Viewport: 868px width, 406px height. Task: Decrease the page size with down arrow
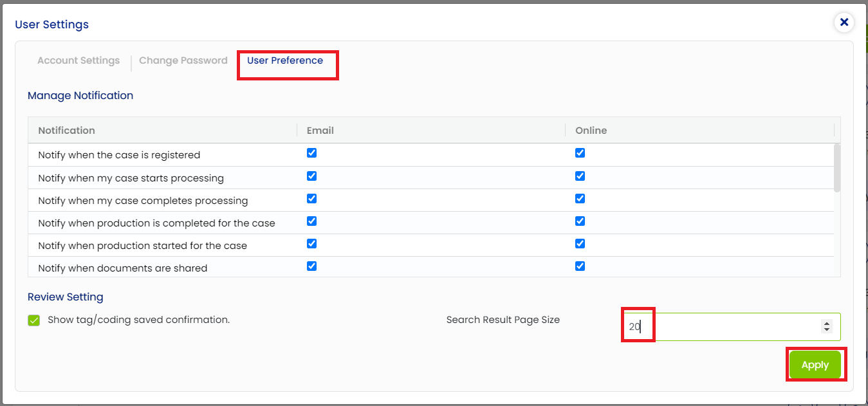[827, 330]
